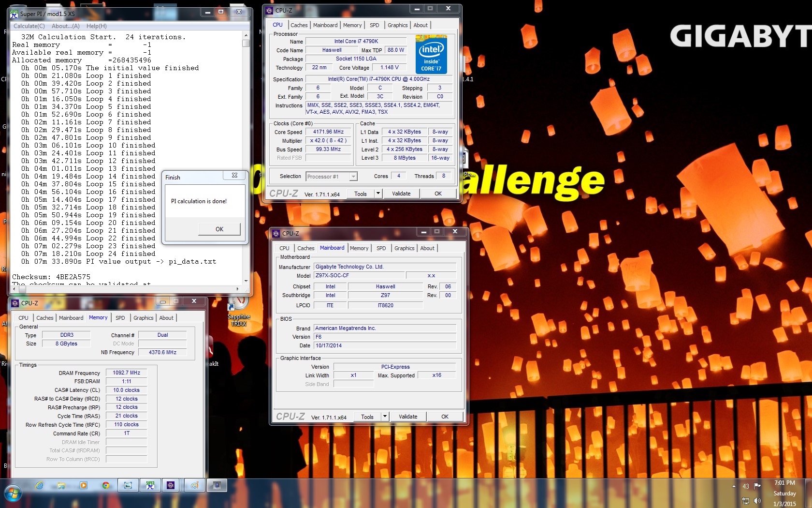
Task: Show hidden tray icons arrow
Action: tap(734, 486)
